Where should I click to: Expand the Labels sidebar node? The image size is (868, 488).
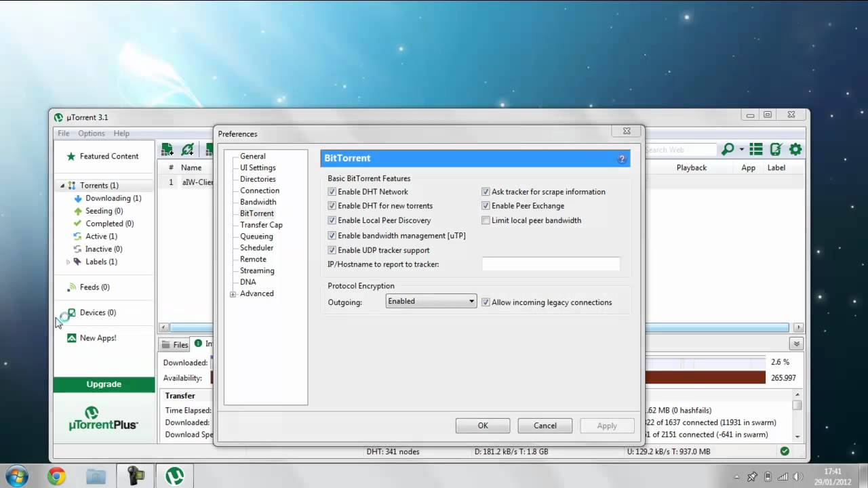68,262
